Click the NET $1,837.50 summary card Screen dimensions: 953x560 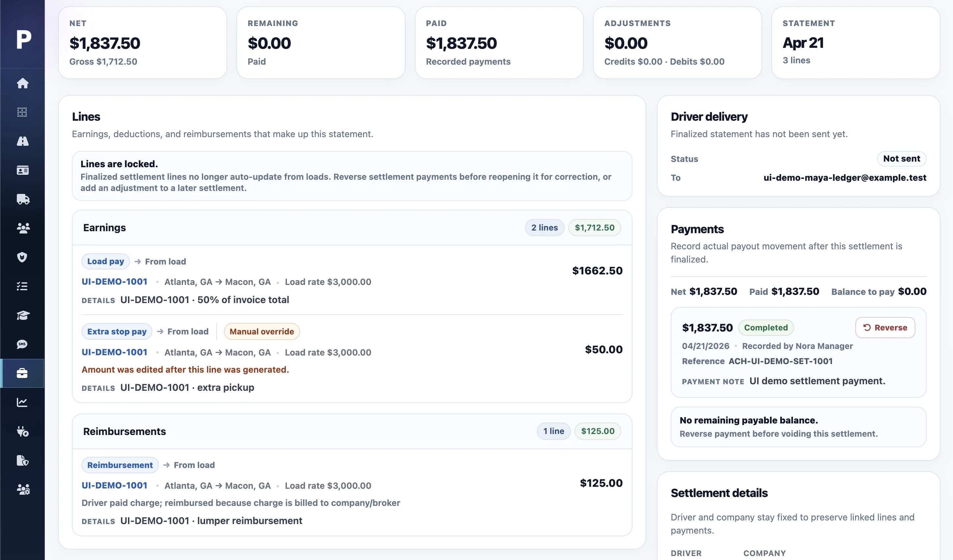coord(142,43)
